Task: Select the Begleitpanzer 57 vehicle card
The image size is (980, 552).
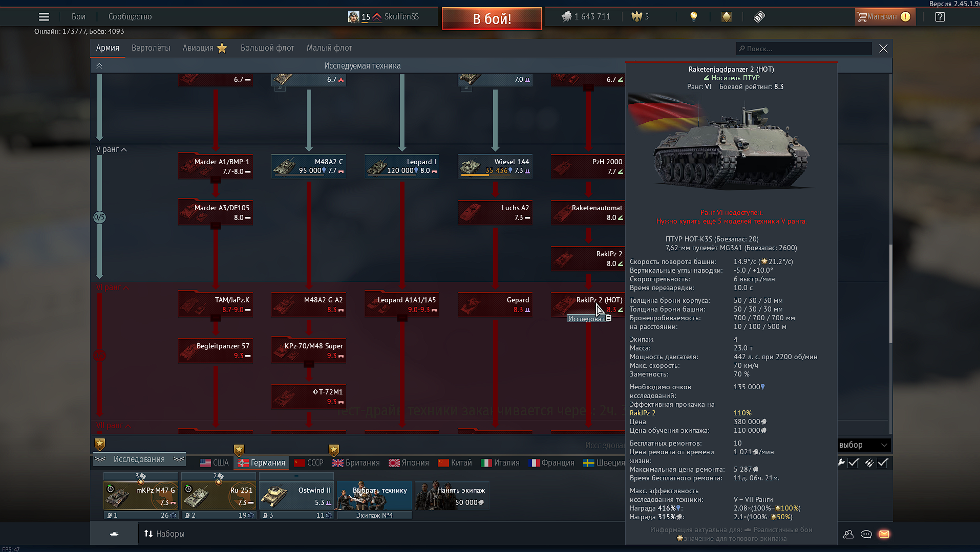Action: tap(216, 350)
